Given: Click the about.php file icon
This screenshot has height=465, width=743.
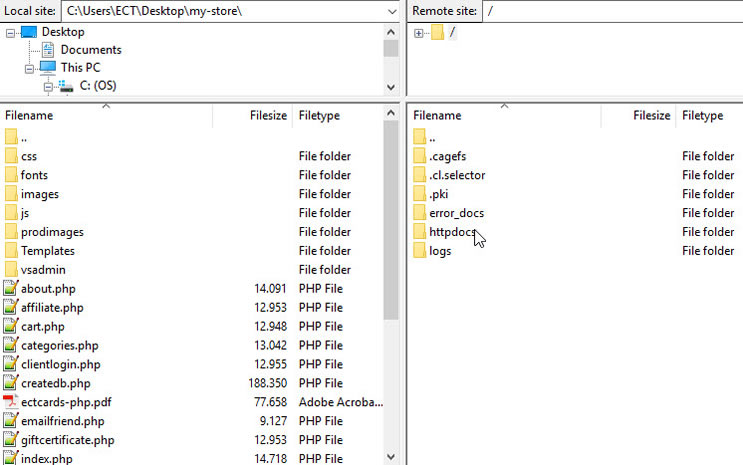Looking at the screenshot, I should [11, 288].
